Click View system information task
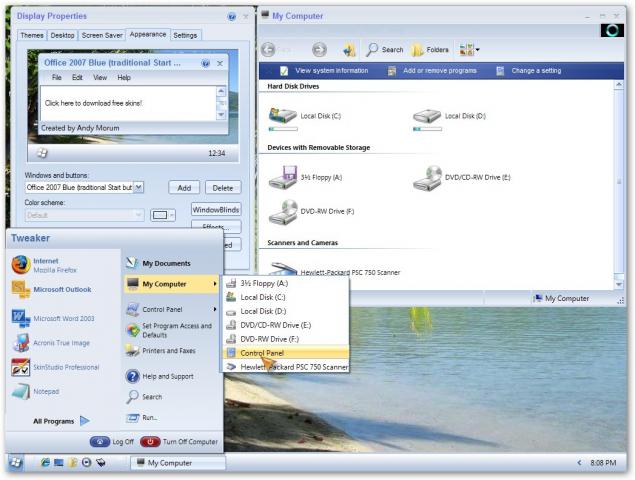This screenshot has height=480, width=635. pyautogui.click(x=324, y=70)
